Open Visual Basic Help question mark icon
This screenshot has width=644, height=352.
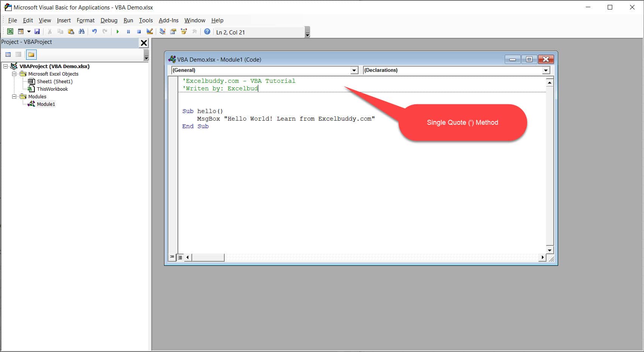point(207,32)
